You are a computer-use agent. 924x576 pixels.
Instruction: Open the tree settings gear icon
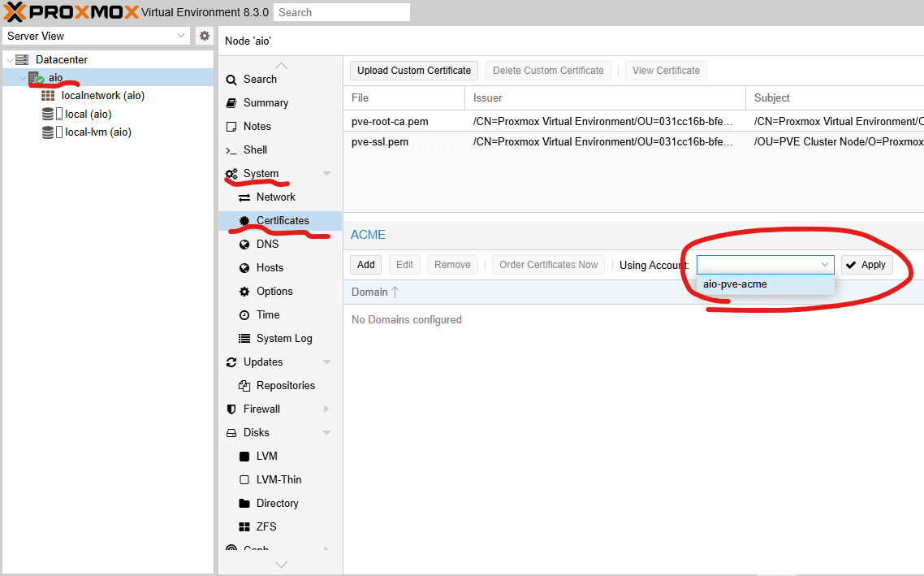(204, 36)
